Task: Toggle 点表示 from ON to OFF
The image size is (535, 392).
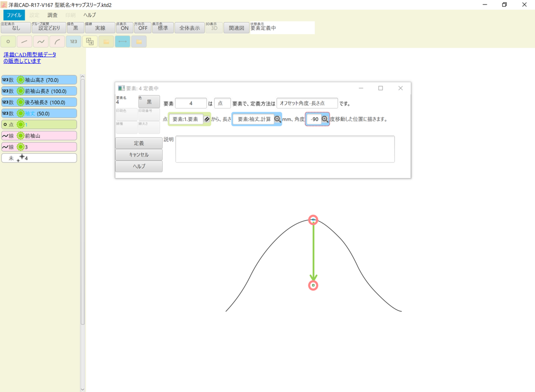Action: pos(124,28)
